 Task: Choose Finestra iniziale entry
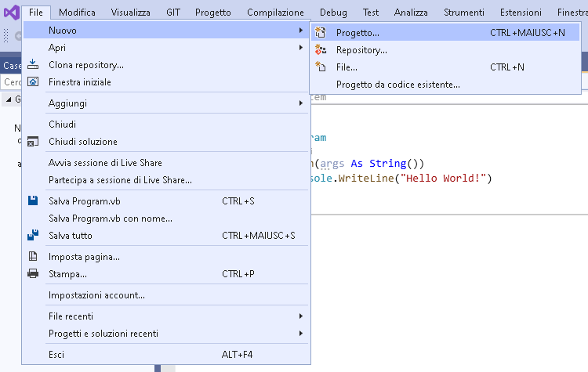[166, 82]
